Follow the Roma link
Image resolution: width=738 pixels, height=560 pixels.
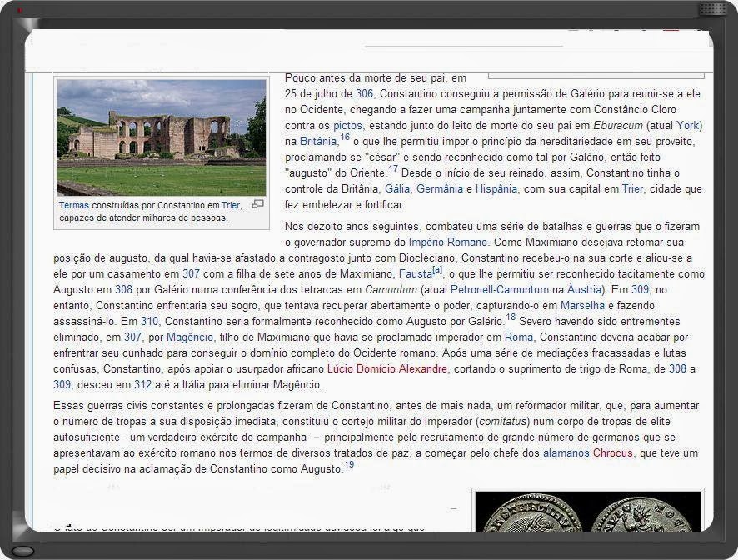pos(519,337)
